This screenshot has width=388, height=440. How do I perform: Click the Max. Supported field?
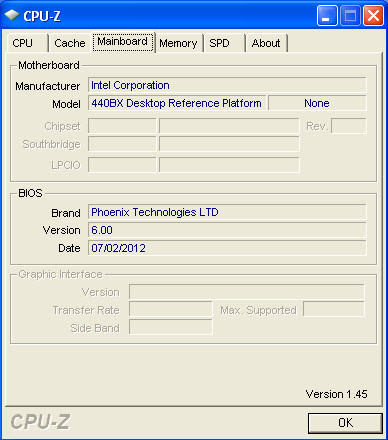(x=334, y=309)
